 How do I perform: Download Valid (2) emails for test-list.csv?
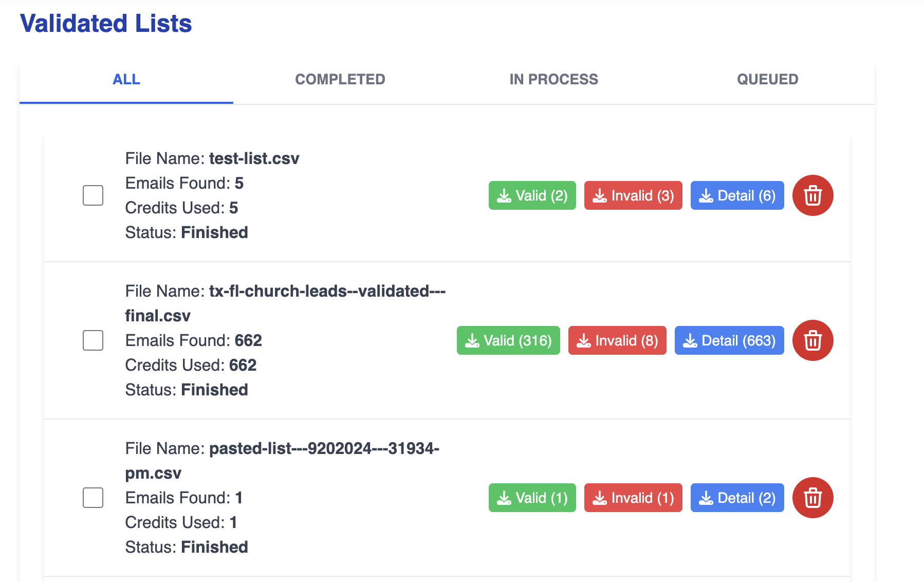coord(532,195)
